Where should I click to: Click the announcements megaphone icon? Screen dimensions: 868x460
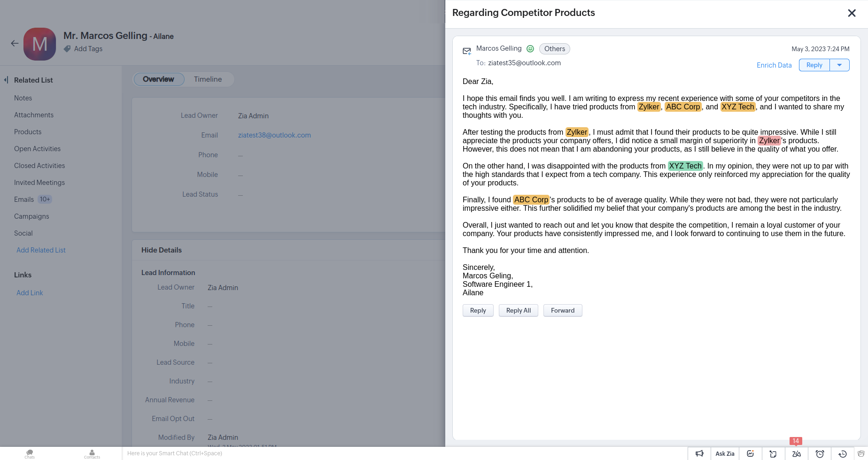pos(699,453)
